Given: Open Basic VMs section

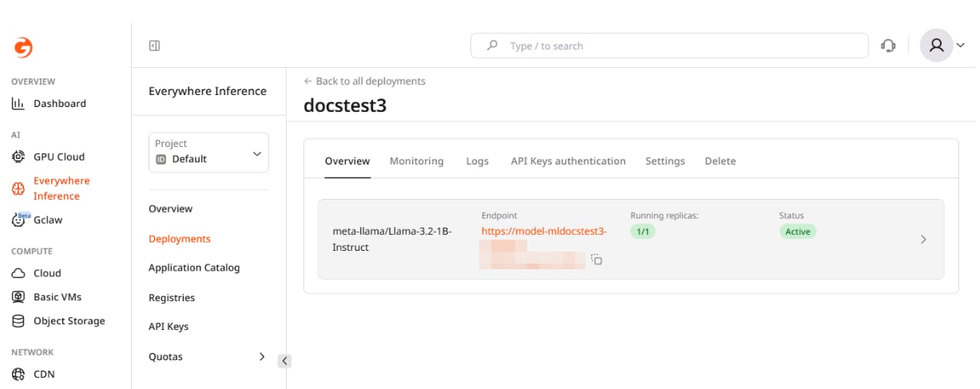Looking at the screenshot, I should (58, 296).
